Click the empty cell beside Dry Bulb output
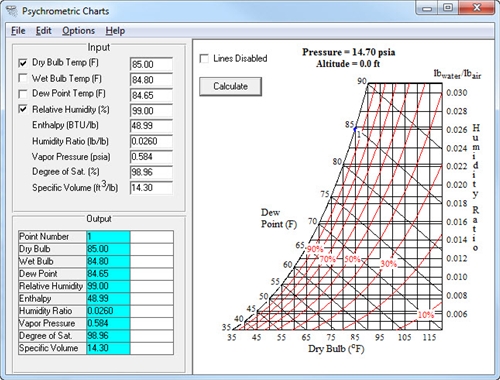This screenshot has width=500, height=380. pos(152,249)
